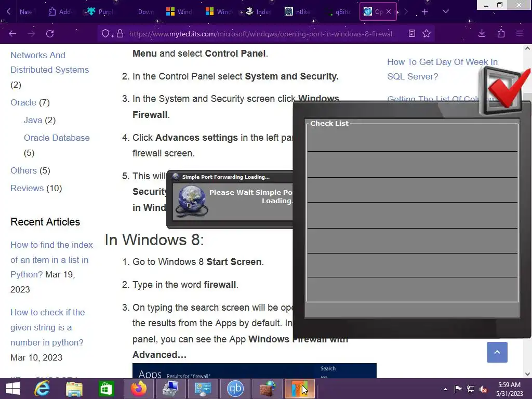The width and height of the screenshot is (532, 399).
Task: Open the computer-with-drive taskbar icon
Action: [x=170, y=389]
